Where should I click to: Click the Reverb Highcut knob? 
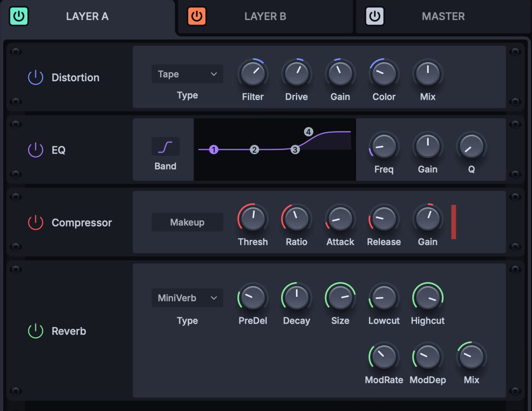[x=428, y=297]
